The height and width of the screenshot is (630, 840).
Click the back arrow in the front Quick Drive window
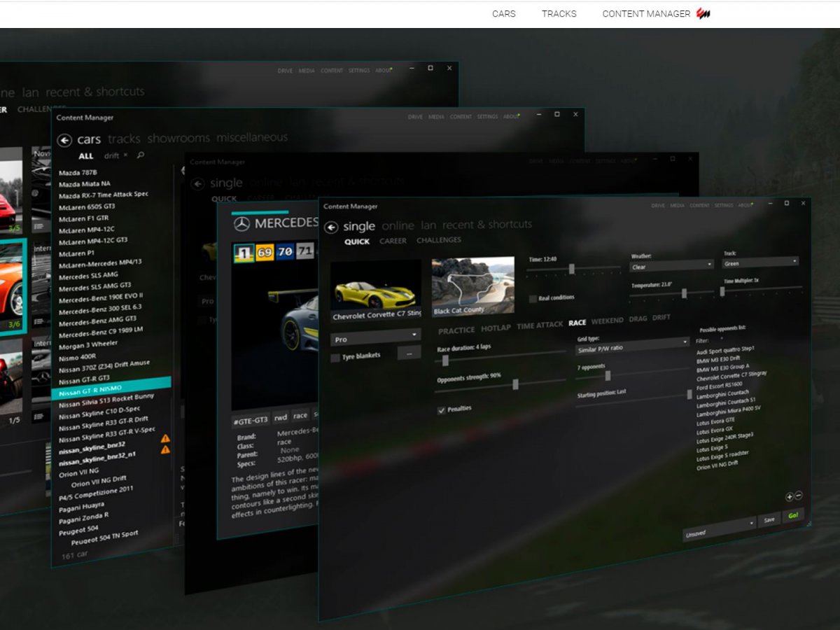(331, 227)
